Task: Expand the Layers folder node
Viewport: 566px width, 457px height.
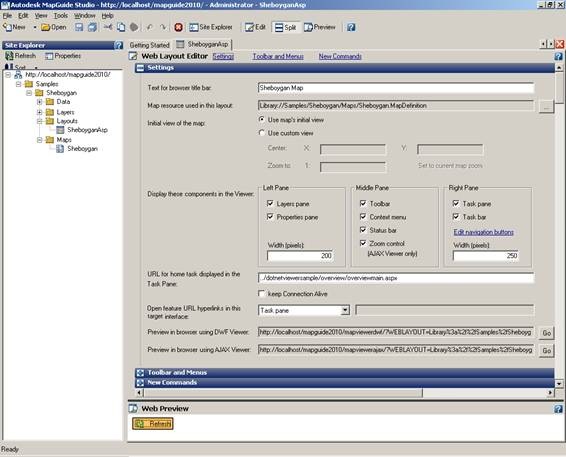Action: pyautogui.click(x=40, y=112)
